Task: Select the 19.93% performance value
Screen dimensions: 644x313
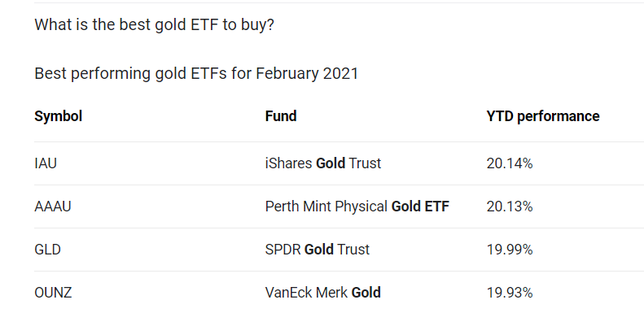Action: (x=510, y=293)
